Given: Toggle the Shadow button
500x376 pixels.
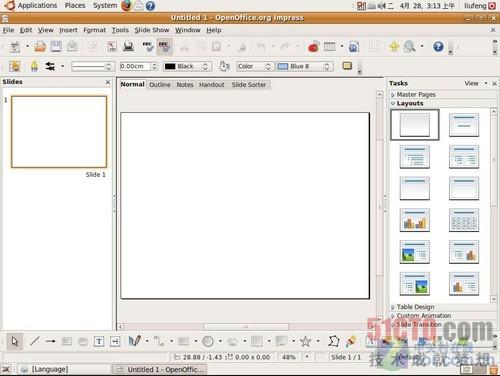Looking at the screenshot, I should 347,66.
